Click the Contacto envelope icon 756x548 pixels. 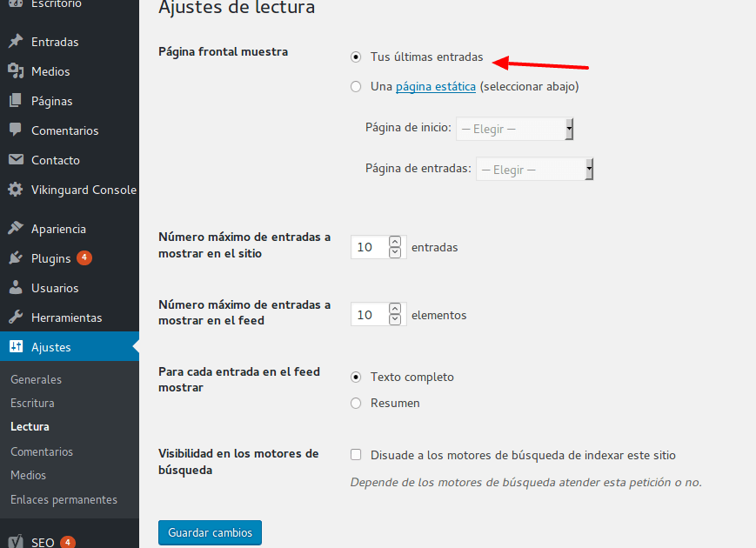(x=16, y=159)
